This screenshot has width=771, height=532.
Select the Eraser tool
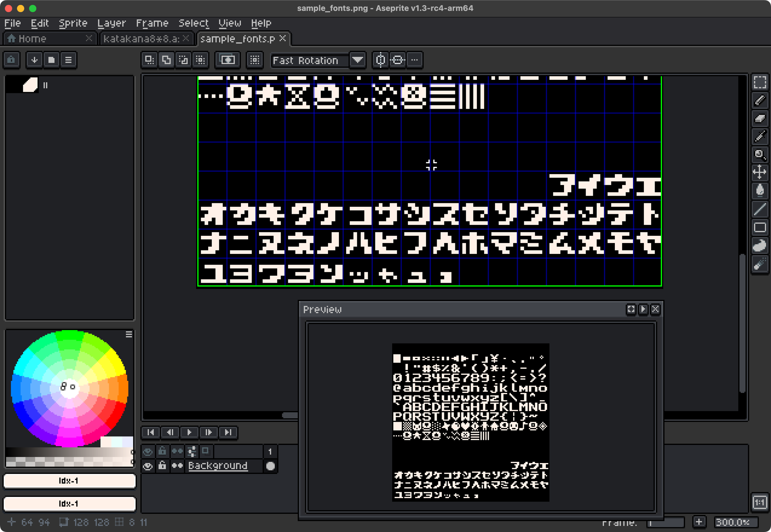click(759, 119)
